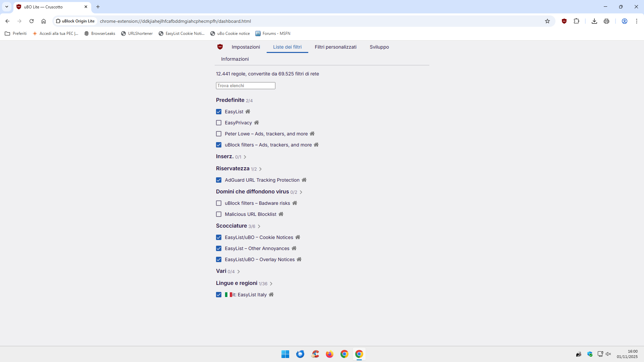
Task: Bookmark this page with star icon
Action: point(547,21)
